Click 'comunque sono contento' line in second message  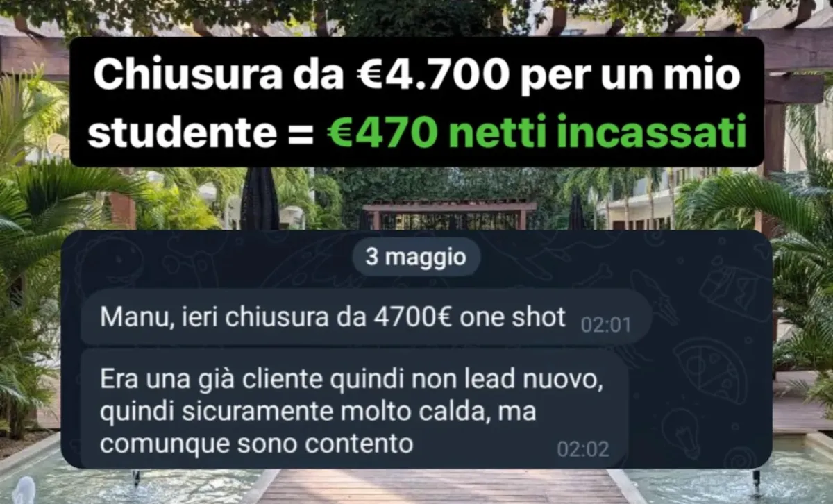(x=257, y=443)
